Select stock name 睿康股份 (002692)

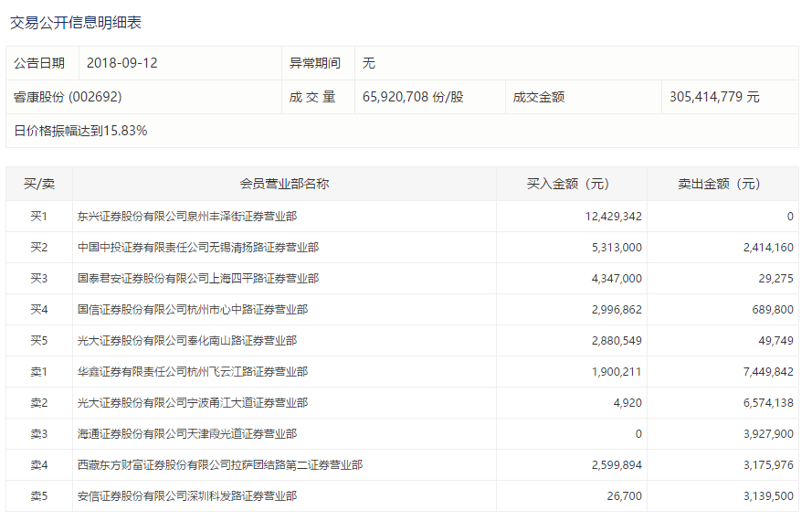[x=68, y=97]
